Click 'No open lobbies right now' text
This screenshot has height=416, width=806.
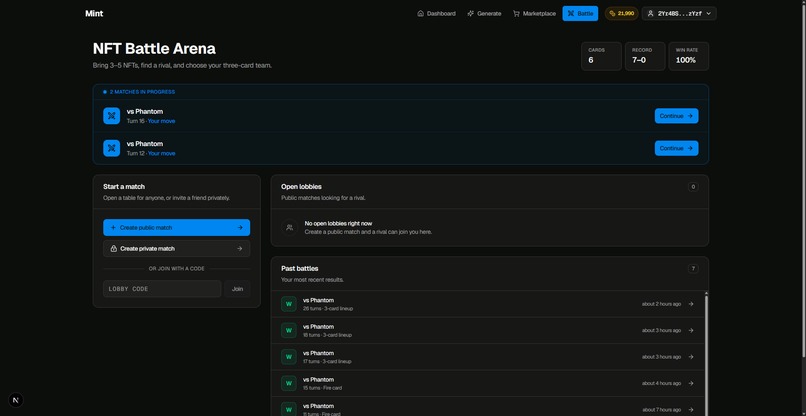(x=338, y=223)
